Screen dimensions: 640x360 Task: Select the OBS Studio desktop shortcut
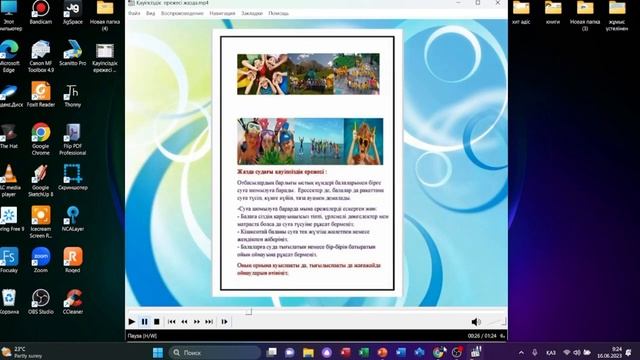[x=41, y=302]
